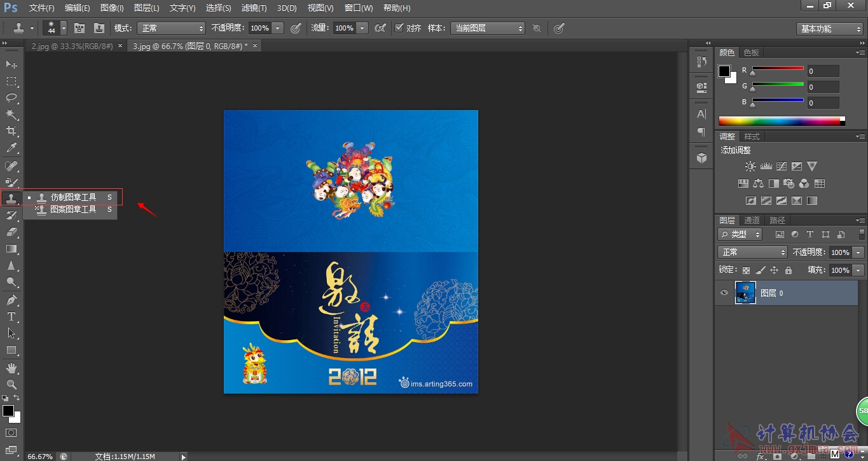The height and width of the screenshot is (461, 868).
Task: Select the Crop tool
Action: click(x=11, y=131)
